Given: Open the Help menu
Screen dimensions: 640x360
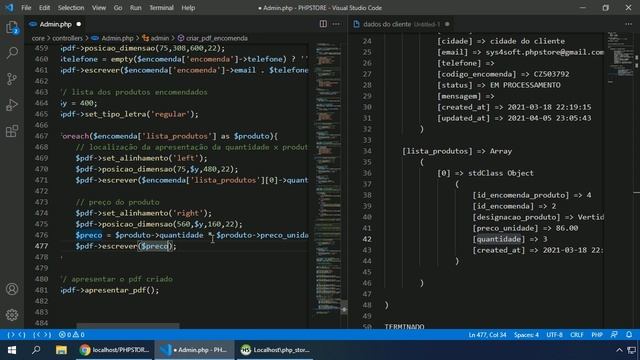Looking at the screenshot, I should [188, 8].
